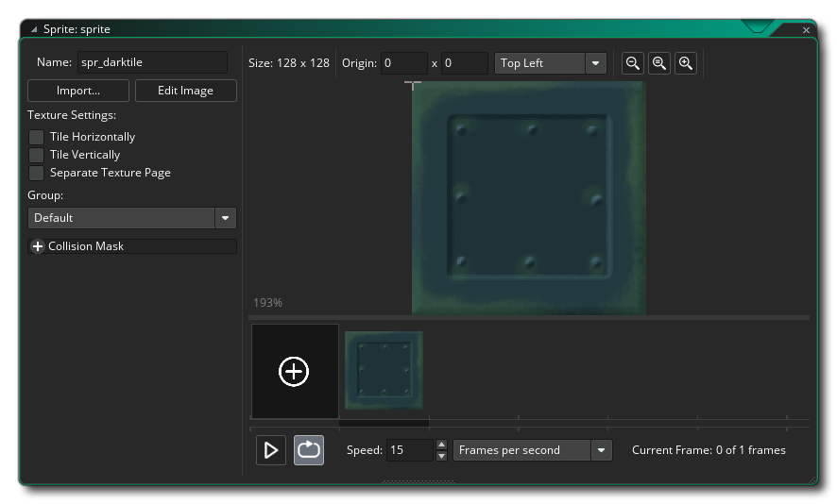Click the frame timeline scrollbar
This screenshot has height=504, width=837.
[384, 424]
